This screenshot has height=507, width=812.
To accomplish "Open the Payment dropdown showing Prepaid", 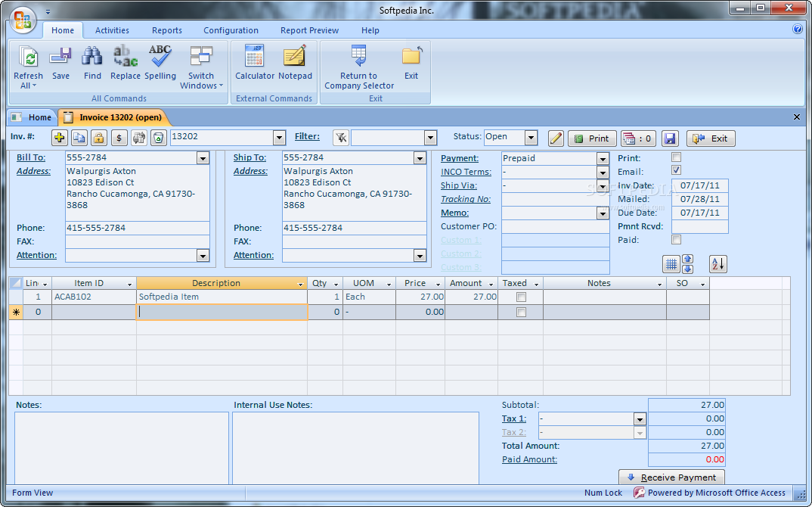I will tap(603, 159).
